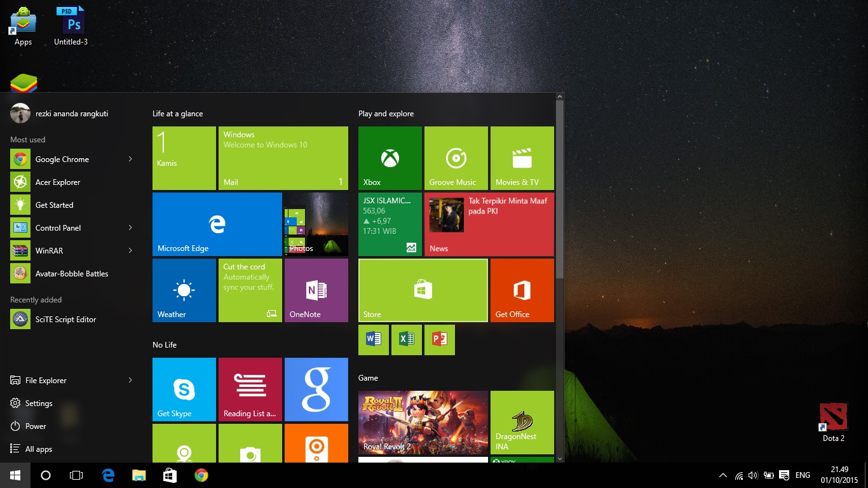The height and width of the screenshot is (488, 868).
Task: Open Microsoft Edge from the taskbar
Action: (x=108, y=475)
